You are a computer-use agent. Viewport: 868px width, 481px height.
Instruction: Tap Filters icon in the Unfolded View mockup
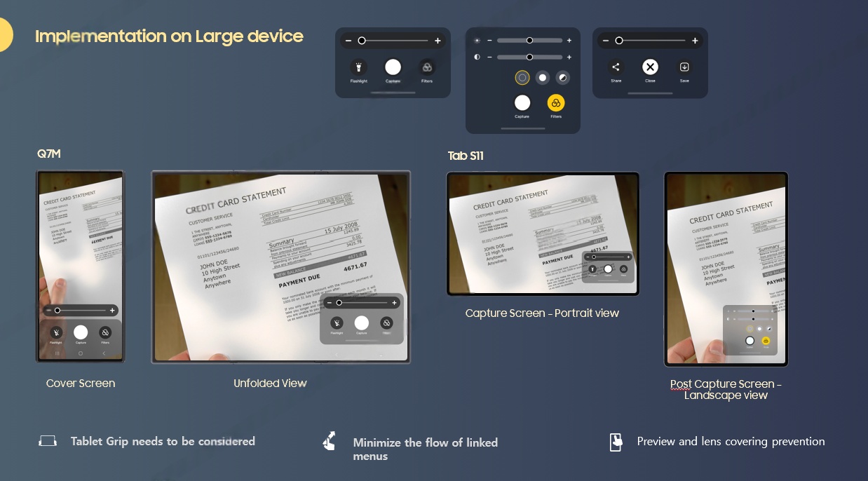386,323
